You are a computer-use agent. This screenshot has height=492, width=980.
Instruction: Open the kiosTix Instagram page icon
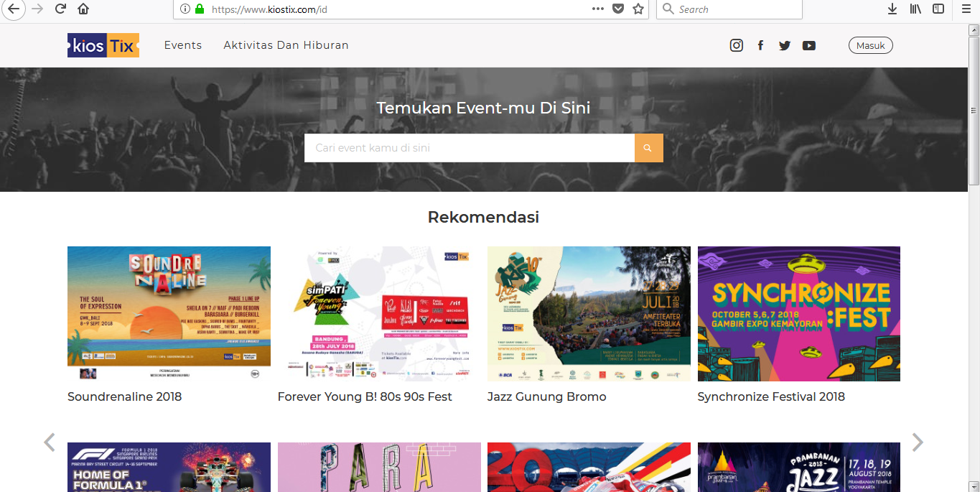(736, 45)
